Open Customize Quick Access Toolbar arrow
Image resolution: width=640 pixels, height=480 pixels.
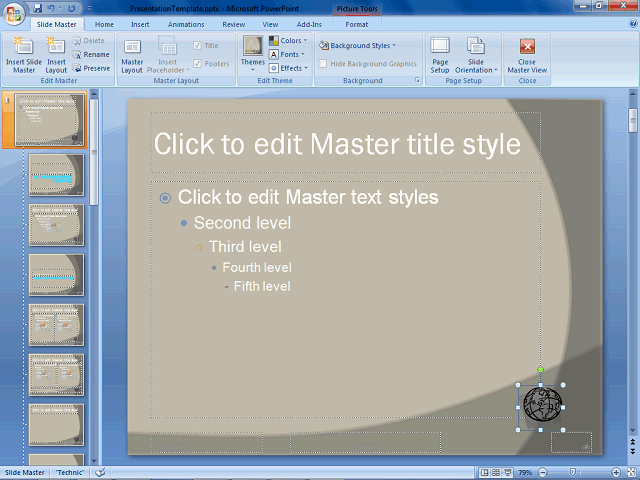point(90,8)
